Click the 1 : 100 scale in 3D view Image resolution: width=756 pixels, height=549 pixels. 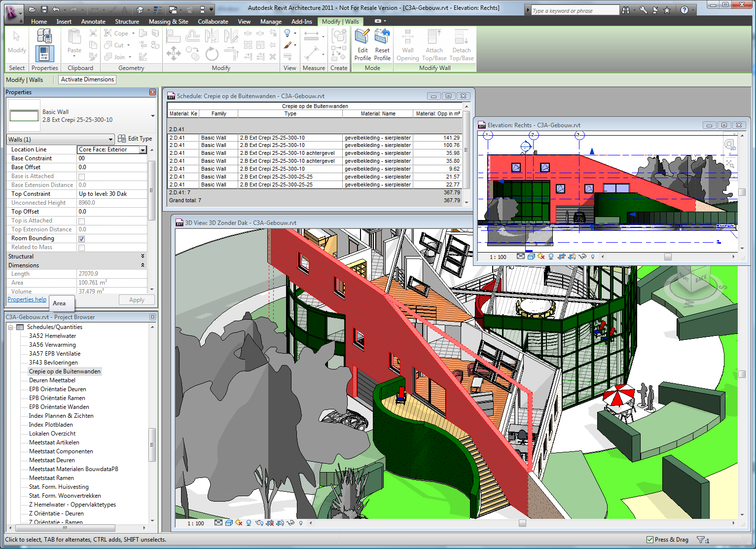(196, 523)
